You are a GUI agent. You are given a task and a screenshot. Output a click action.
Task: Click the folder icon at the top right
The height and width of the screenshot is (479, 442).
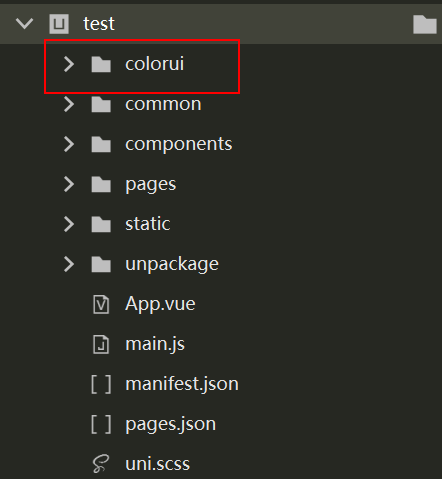(425, 24)
